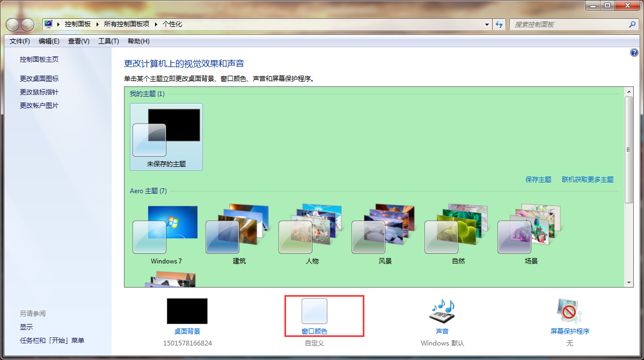The height and width of the screenshot is (360, 644).
Task: Click the blue help question mark icon
Action: pos(634,53)
